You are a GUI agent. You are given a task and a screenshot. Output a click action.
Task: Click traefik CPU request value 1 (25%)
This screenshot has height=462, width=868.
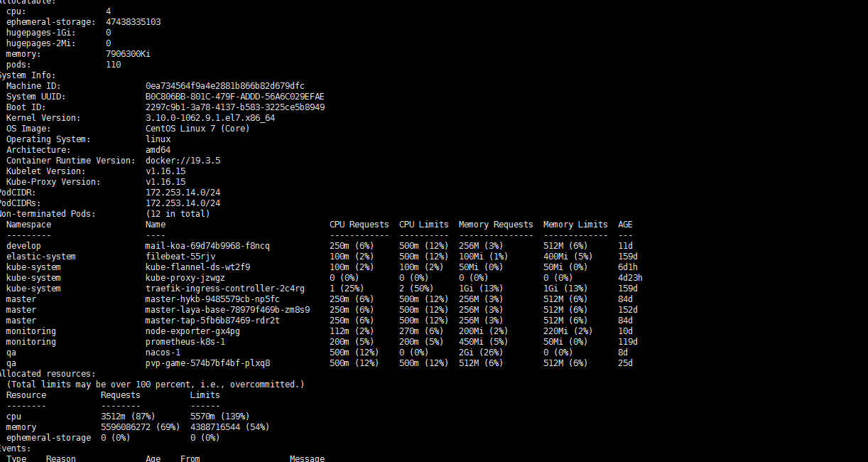pyautogui.click(x=347, y=289)
